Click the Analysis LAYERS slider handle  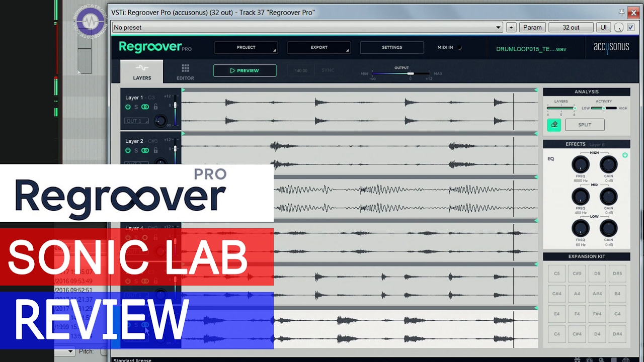575,108
